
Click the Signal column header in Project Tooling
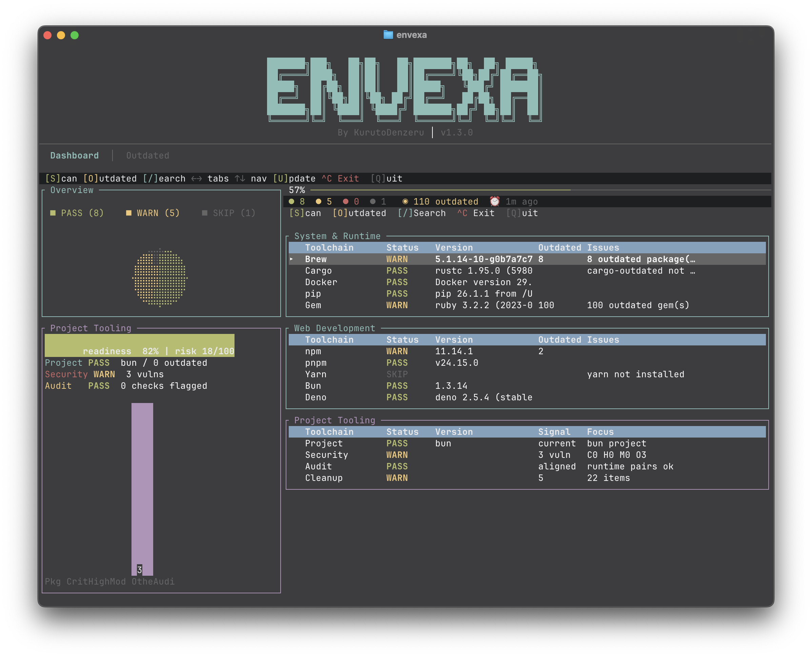point(554,432)
